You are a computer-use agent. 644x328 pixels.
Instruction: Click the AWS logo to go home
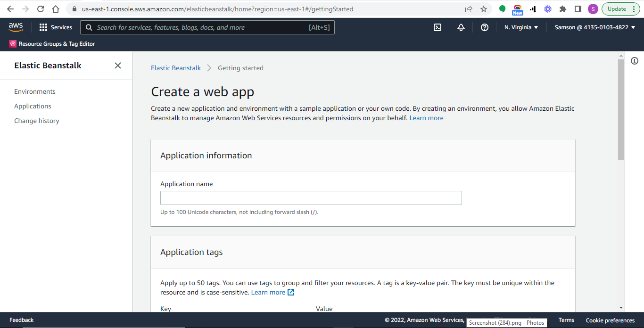[x=16, y=27]
